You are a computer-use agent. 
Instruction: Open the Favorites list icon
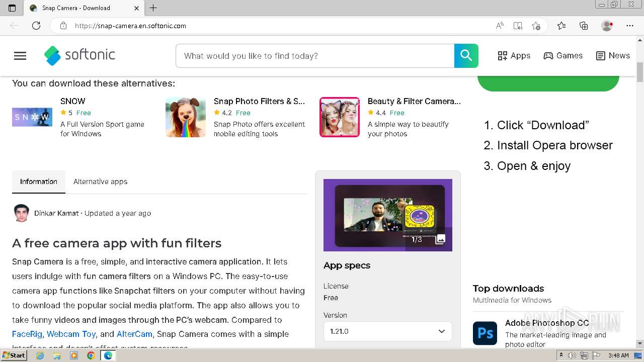point(561,26)
